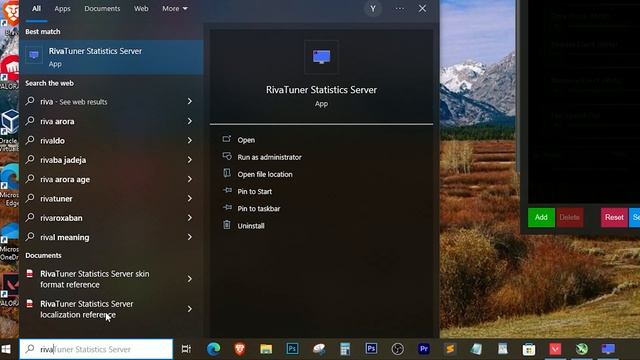
Task: Choose Run as administrator
Action: tap(269, 157)
